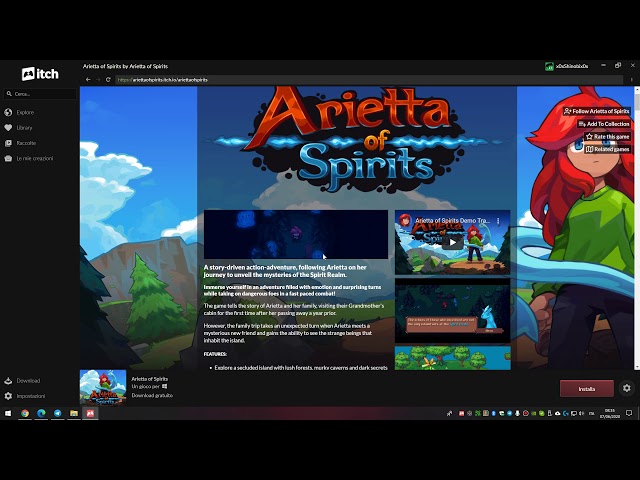The width and height of the screenshot is (640, 480).
Task: Go to Raccolte collections
Action: pos(25,143)
